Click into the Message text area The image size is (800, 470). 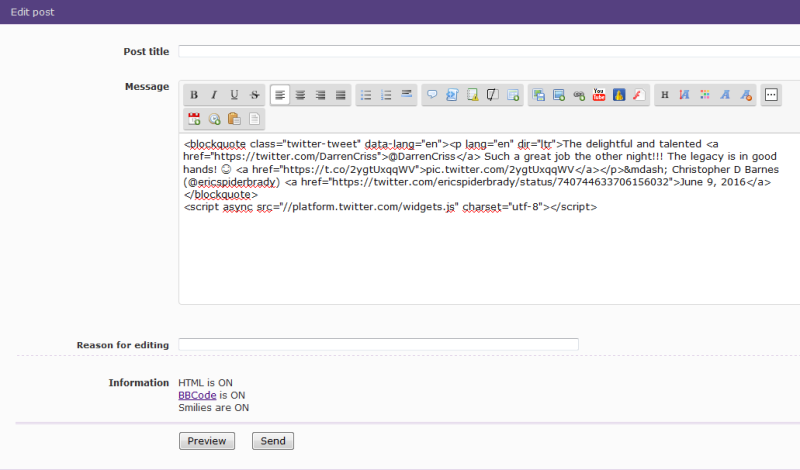490,219
